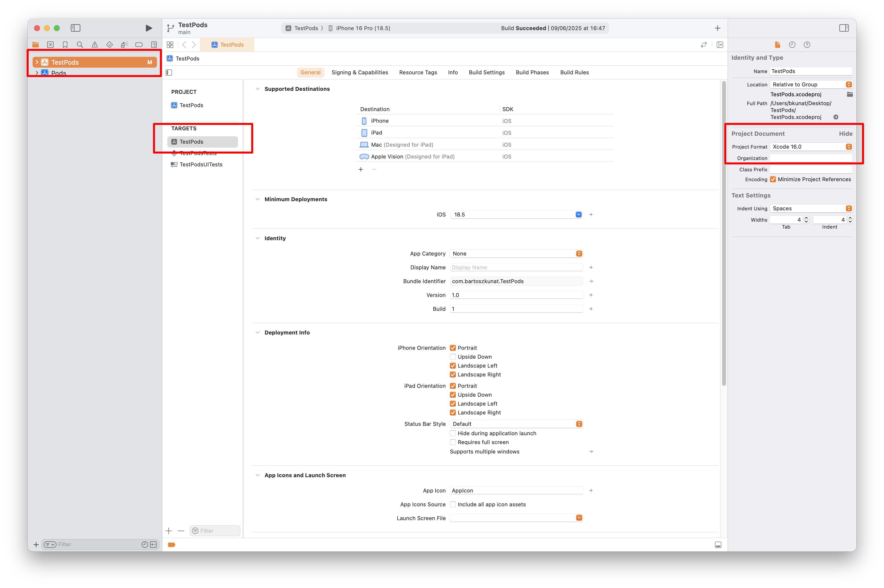Add a new supported destination
884x588 pixels.
click(x=361, y=170)
